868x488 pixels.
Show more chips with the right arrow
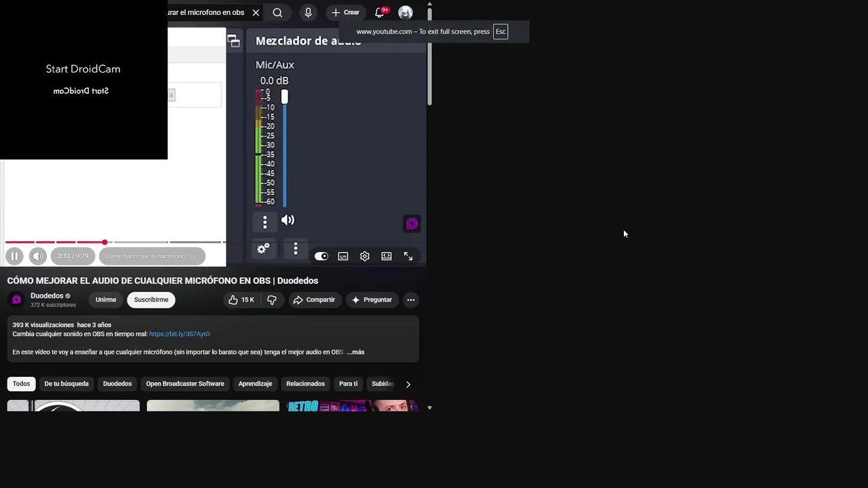(408, 384)
